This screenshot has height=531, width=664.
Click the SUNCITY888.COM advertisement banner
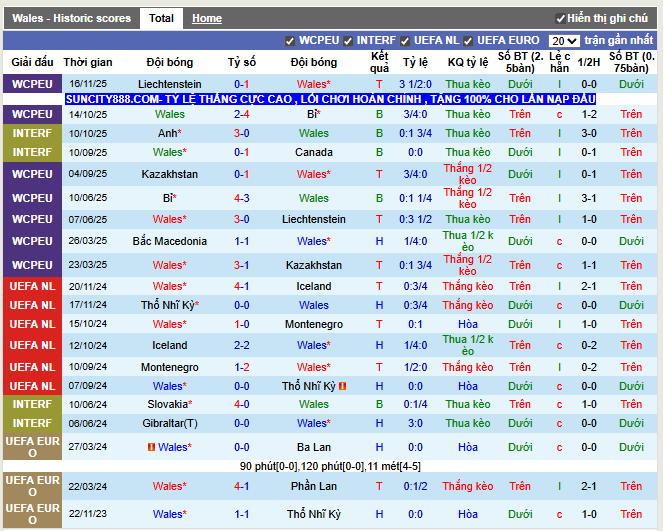coord(330,99)
